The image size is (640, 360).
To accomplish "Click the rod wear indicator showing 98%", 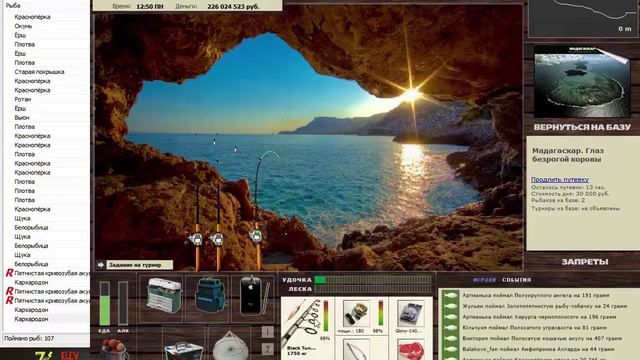I will point(326,316).
